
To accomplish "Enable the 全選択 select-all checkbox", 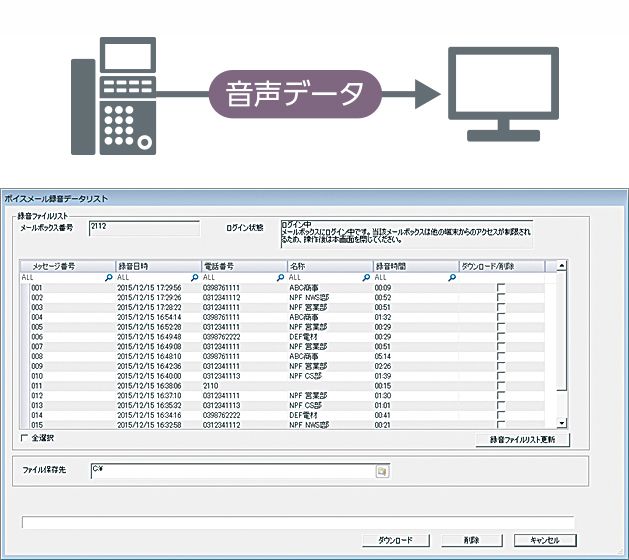I will point(24,438).
